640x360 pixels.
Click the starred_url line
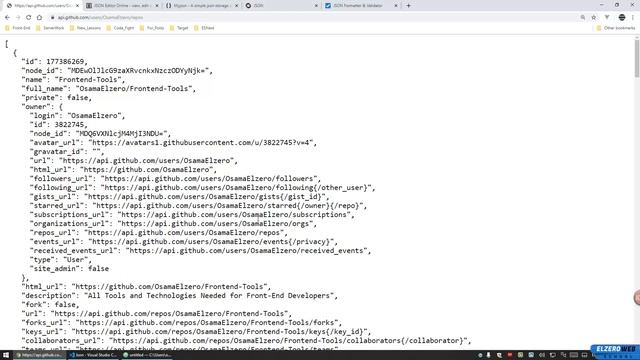[x=198, y=205]
